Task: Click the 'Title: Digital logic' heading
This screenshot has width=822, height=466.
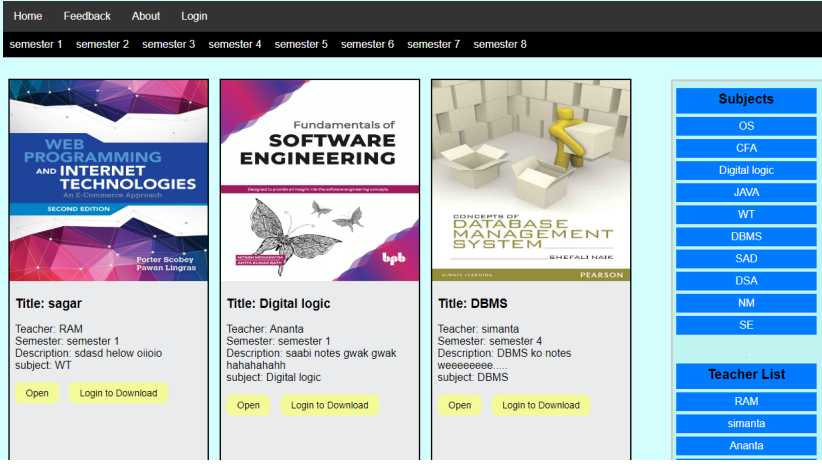Action: tap(278, 304)
